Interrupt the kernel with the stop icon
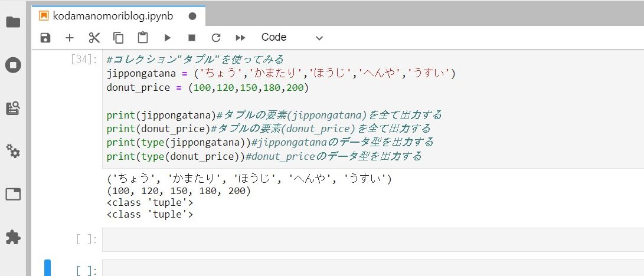This screenshot has width=644, height=276. (x=191, y=38)
